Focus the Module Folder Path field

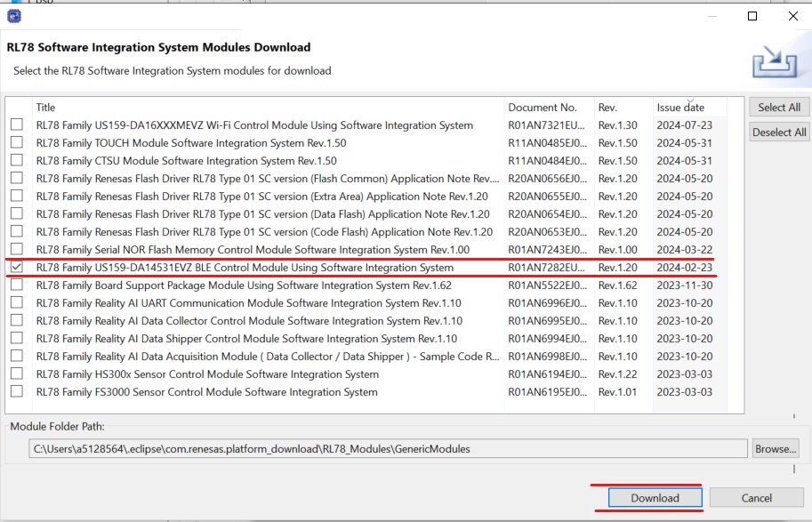click(388, 449)
